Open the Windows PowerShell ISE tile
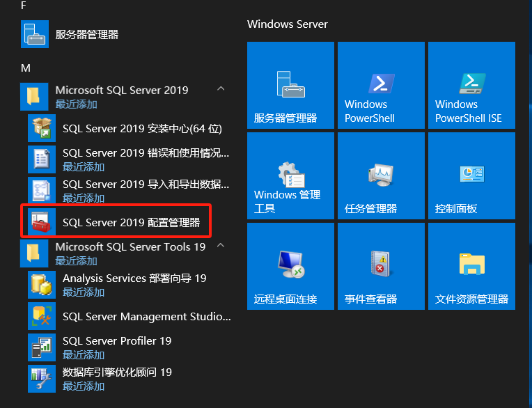 click(471, 86)
